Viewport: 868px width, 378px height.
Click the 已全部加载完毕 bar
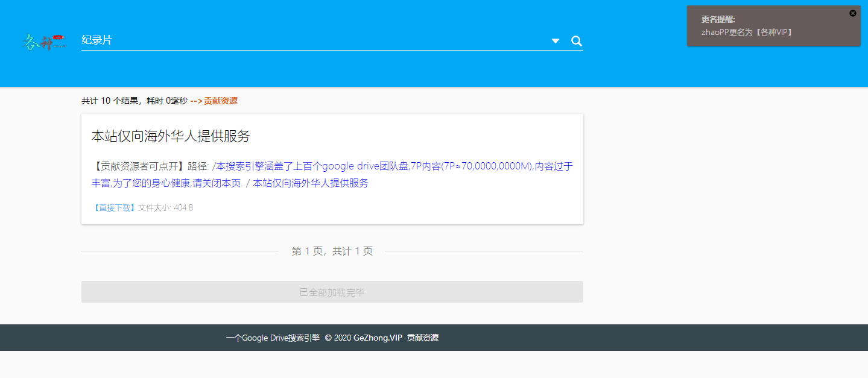332,291
